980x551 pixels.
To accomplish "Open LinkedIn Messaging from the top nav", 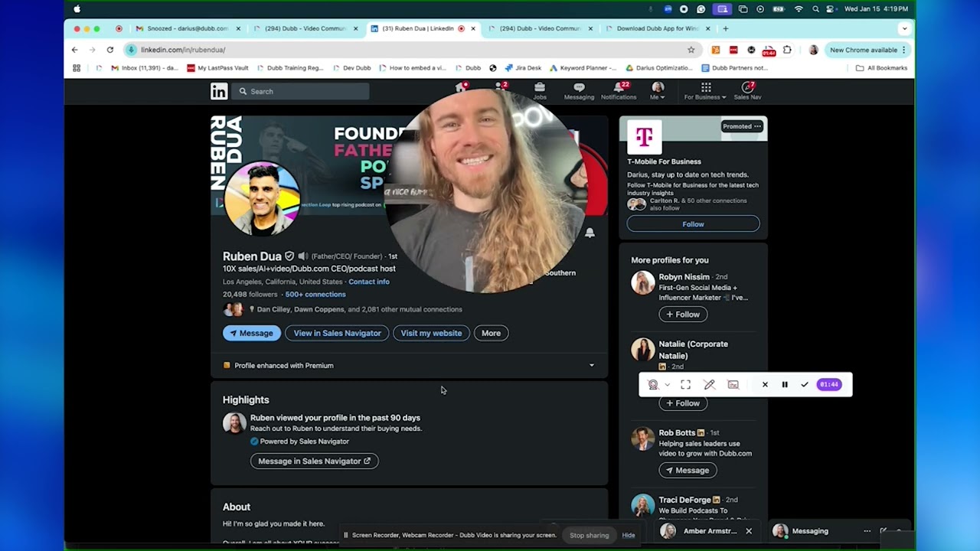I will click(x=579, y=91).
